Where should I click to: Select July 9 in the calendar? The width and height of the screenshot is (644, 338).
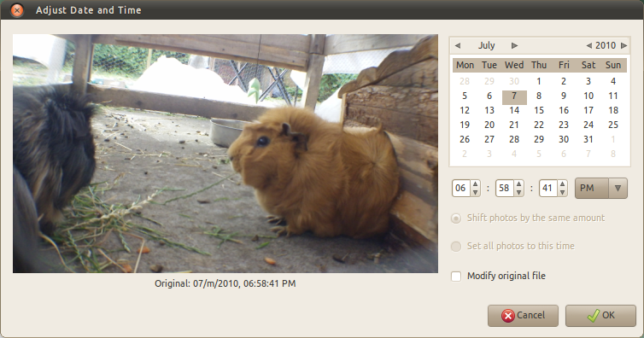(564, 96)
